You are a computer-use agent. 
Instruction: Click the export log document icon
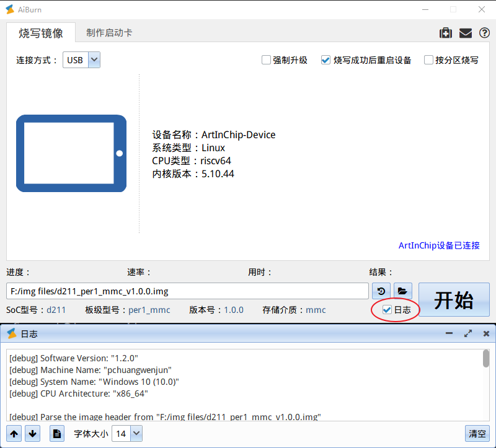(56, 434)
